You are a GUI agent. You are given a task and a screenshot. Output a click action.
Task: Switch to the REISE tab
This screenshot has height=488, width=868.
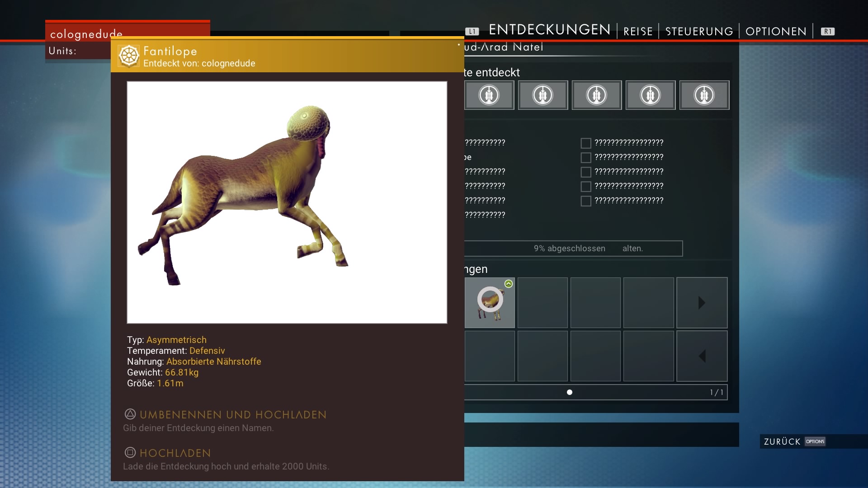(638, 31)
